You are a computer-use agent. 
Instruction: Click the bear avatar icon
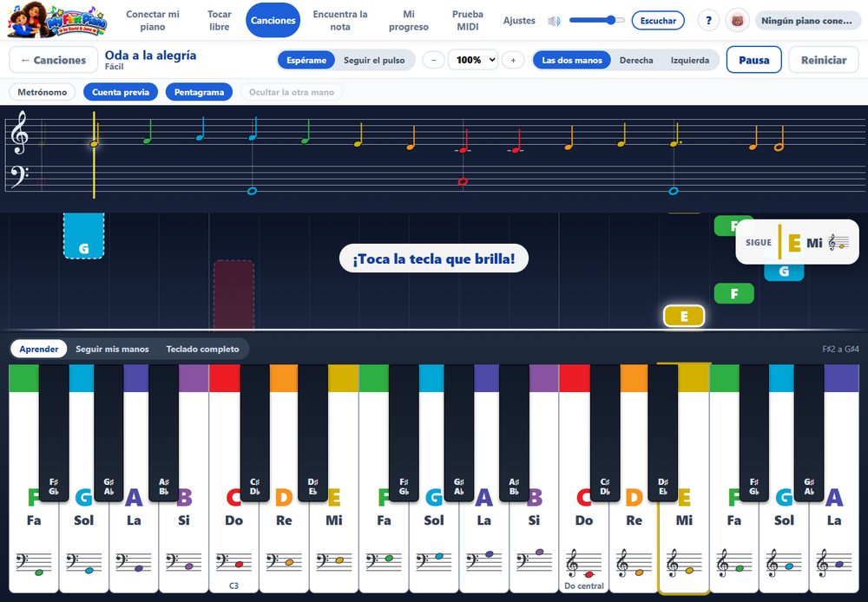pos(737,21)
